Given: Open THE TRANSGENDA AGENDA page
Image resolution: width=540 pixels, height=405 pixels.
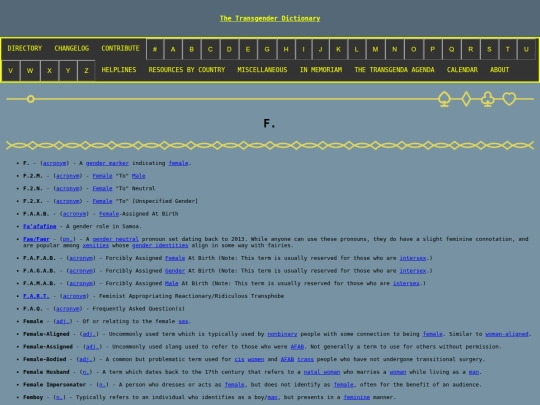Looking at the screenshot, I should [x=394, y=70].
